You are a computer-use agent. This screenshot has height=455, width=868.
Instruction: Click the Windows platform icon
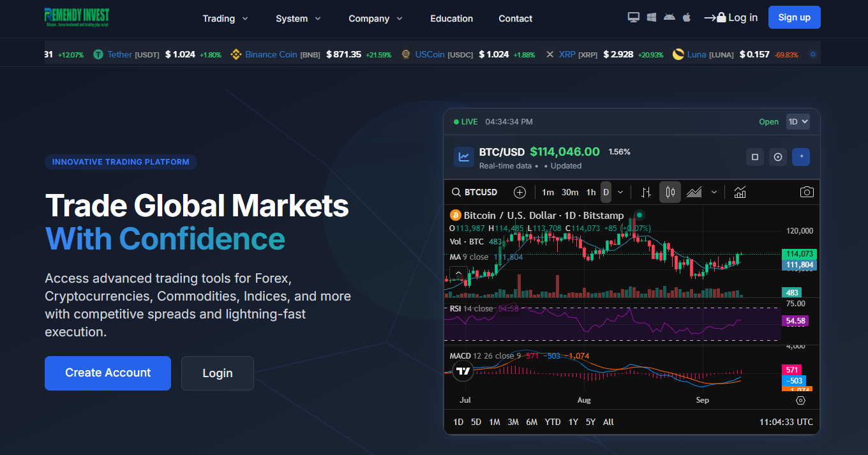(x=652, y=17)
